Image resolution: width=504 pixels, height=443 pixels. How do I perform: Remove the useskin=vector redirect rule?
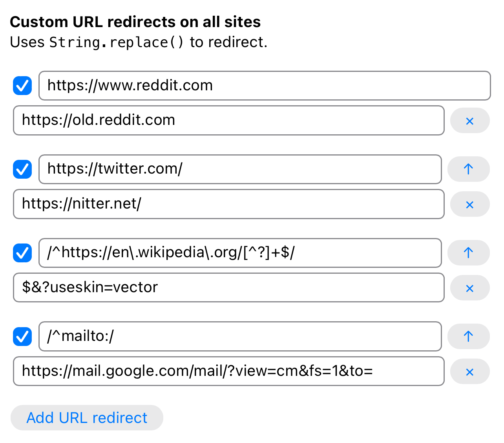pos(469,288)
